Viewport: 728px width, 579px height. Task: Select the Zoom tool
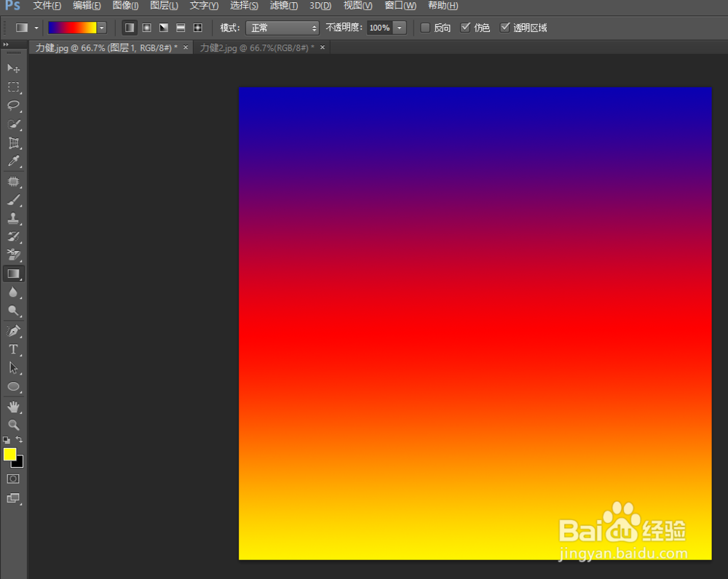(x=13, y=425)
